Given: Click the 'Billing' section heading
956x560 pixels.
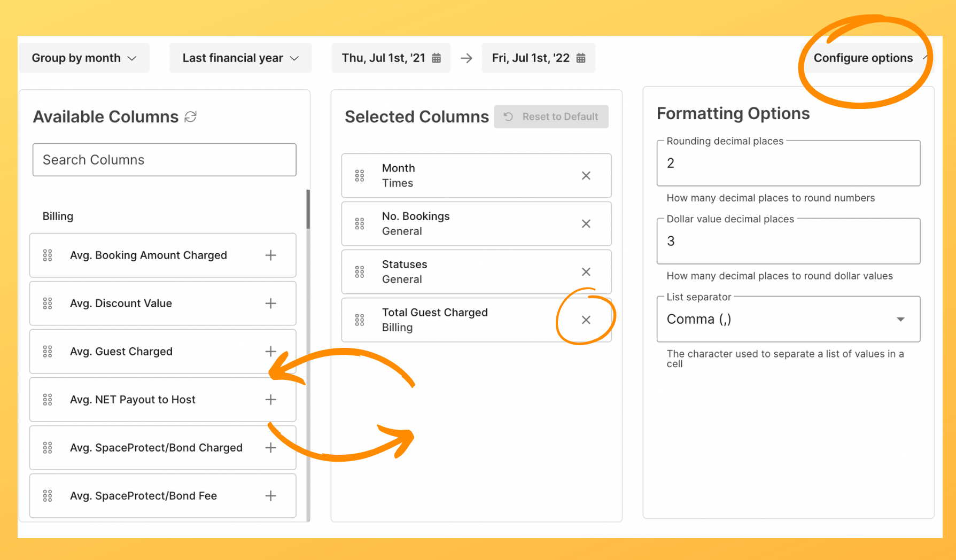Looking at the screenshot, I should coord(58,216).
